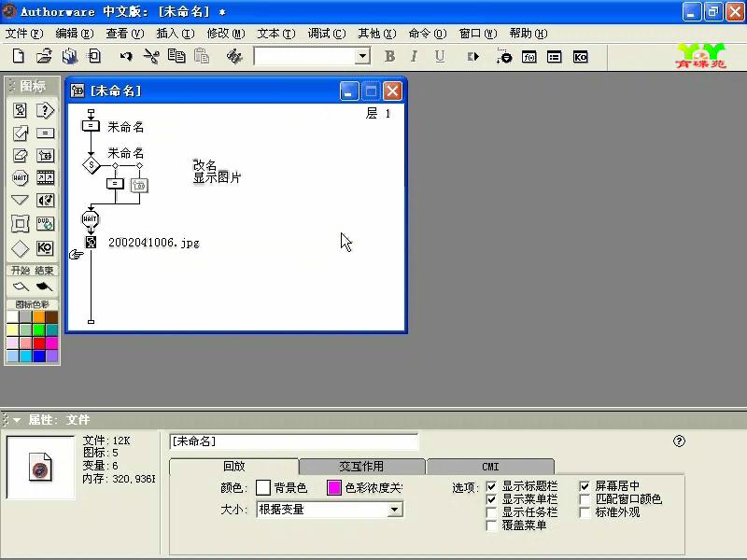
Task: Switch to the CMI tab
Action: point(490,466)
